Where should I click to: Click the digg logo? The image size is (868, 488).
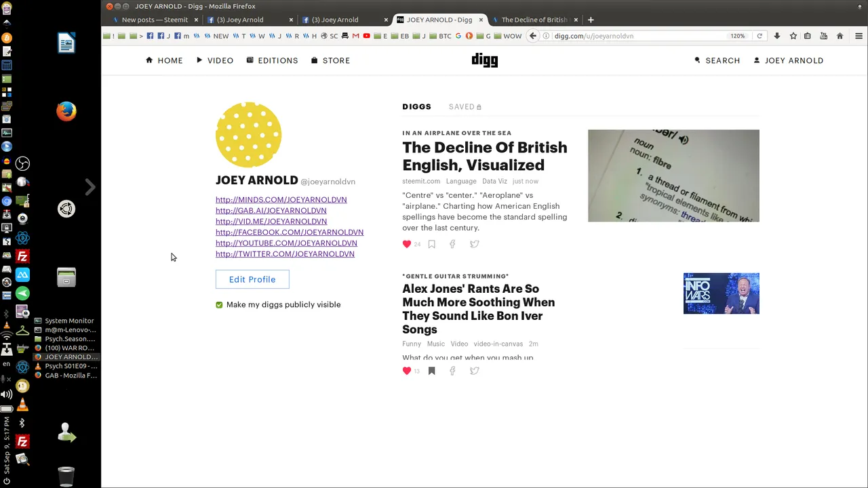(485, 60)
